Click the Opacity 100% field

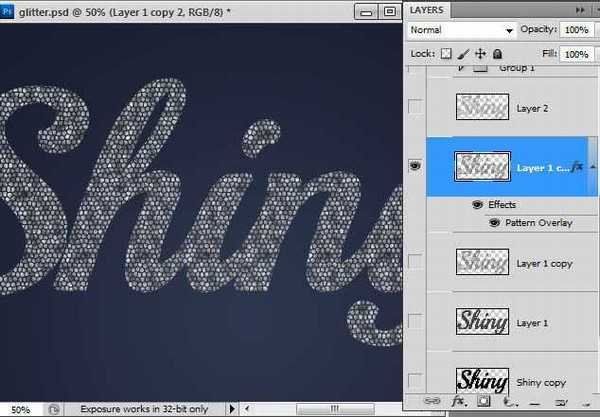pos(577,30)
